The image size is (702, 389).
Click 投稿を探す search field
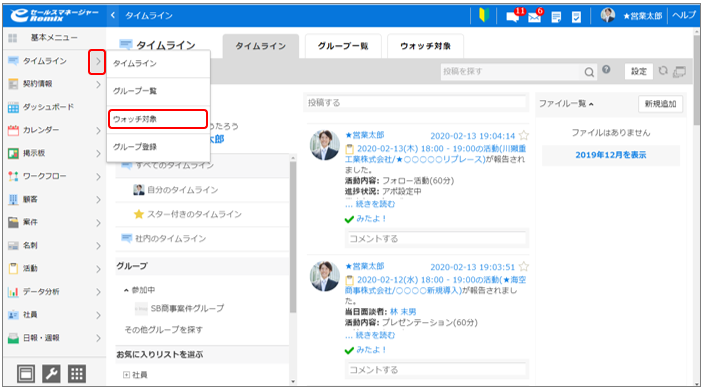[511, 72]
